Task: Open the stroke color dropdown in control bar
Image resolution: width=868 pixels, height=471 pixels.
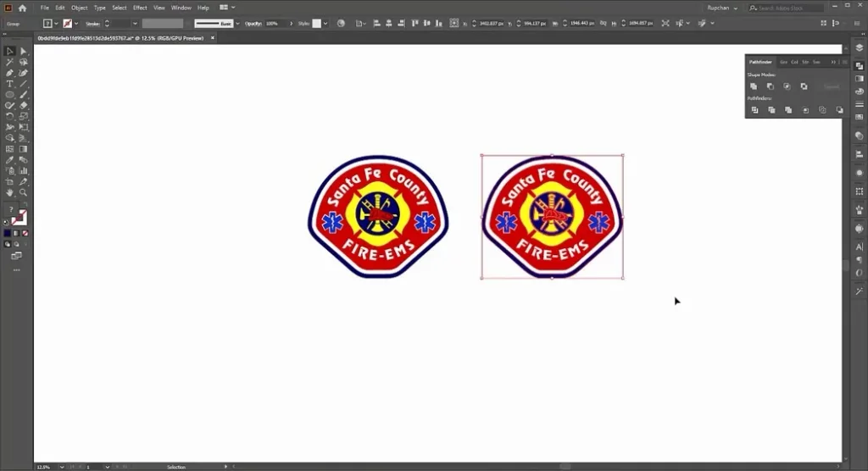Action: tap(75, 23)
